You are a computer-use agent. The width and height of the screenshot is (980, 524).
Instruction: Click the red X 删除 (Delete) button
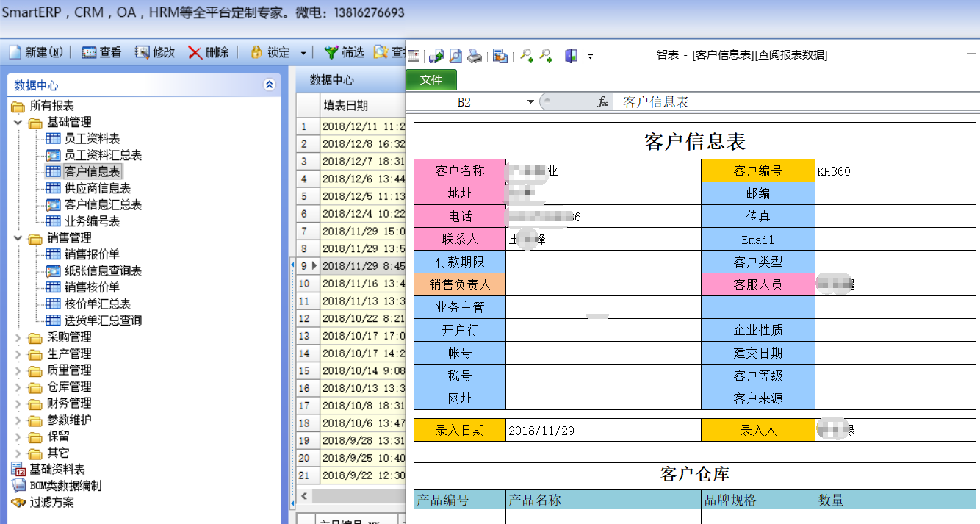pos(209,52)
